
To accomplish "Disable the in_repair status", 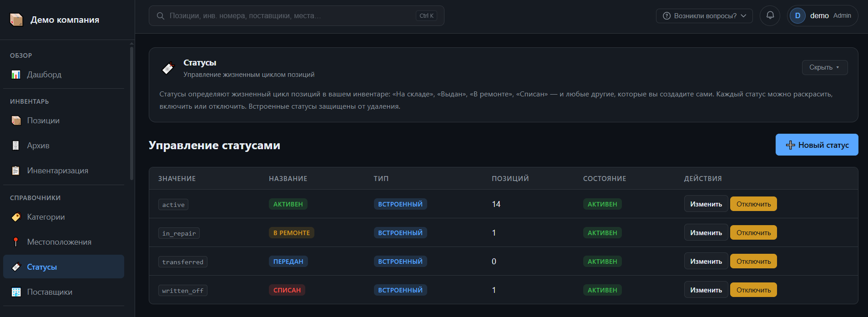I will [753, 232].
